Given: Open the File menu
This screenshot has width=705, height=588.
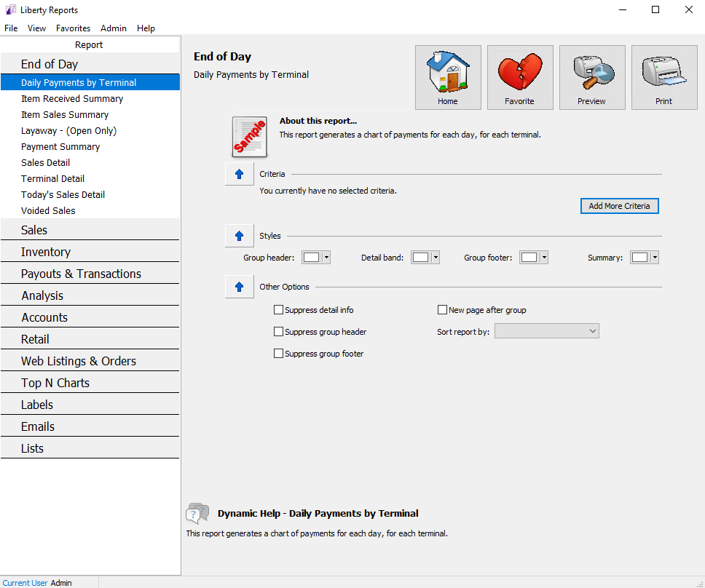Looking at the screenshot, I should coord(11,28).
